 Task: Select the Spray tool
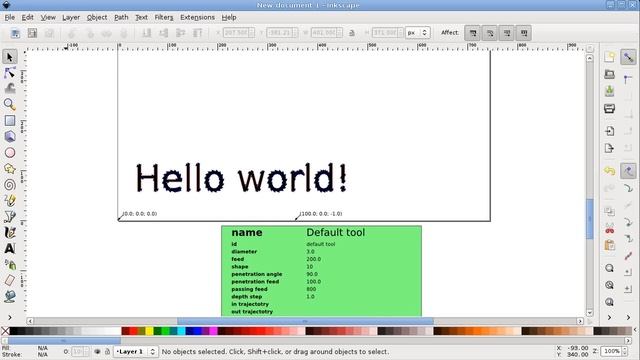(10, 264)
